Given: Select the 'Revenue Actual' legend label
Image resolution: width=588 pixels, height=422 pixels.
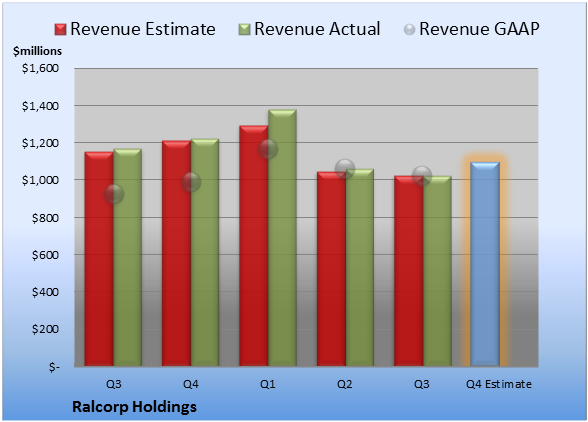Looking at the screenshot, I should click(x=317, y=29).
